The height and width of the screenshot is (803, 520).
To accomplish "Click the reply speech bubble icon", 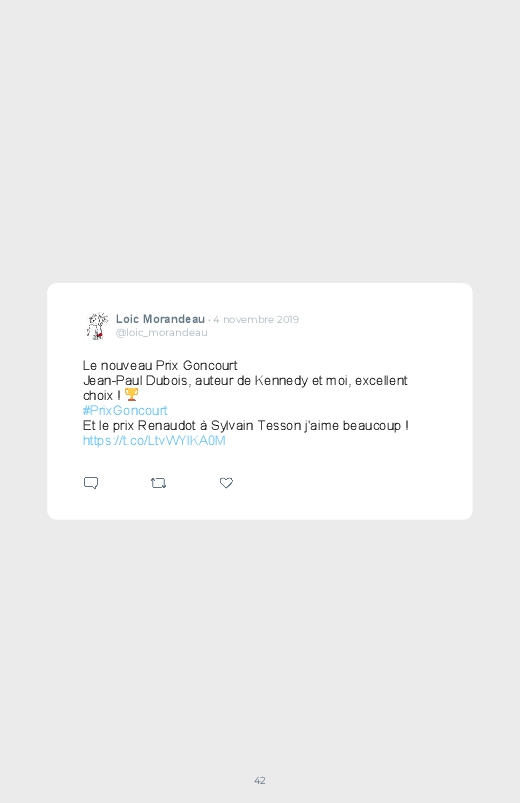I will click(x=91, y=483).
